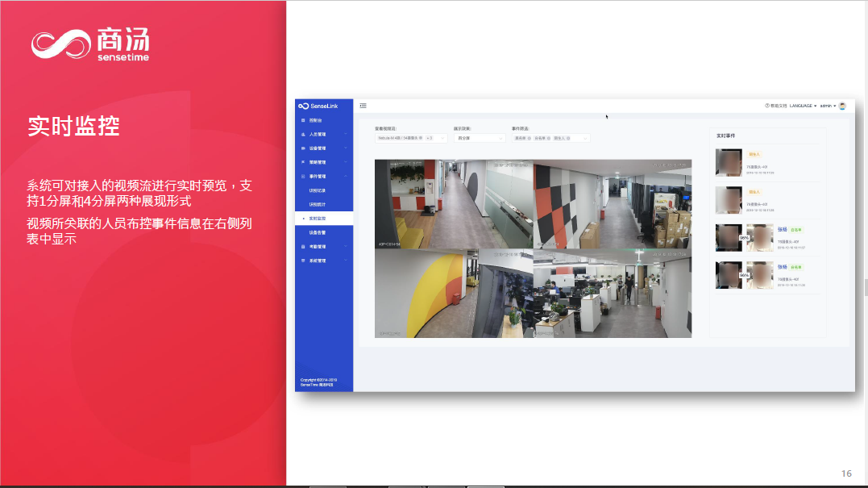Select the feed with checkered wall panels

point(613,204)
